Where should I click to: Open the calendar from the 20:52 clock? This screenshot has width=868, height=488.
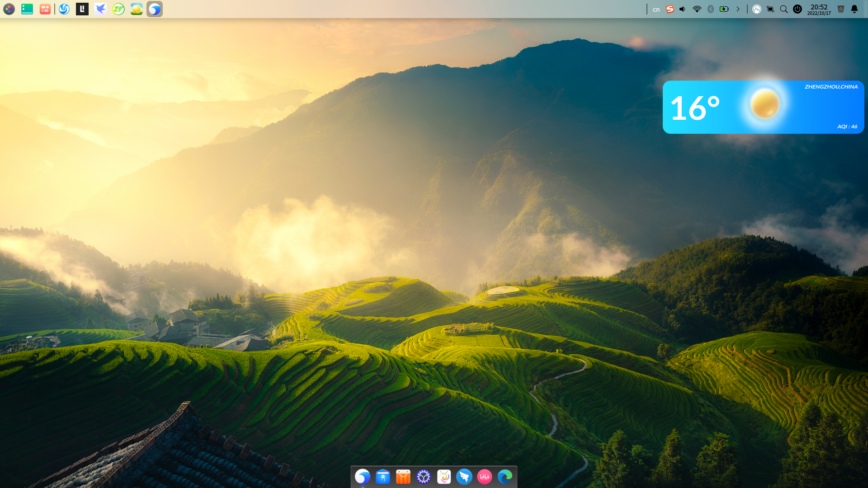point(819,9)
